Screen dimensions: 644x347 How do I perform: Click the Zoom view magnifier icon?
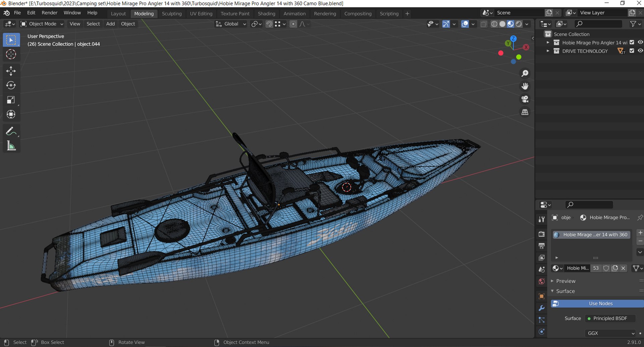(525, 73)
